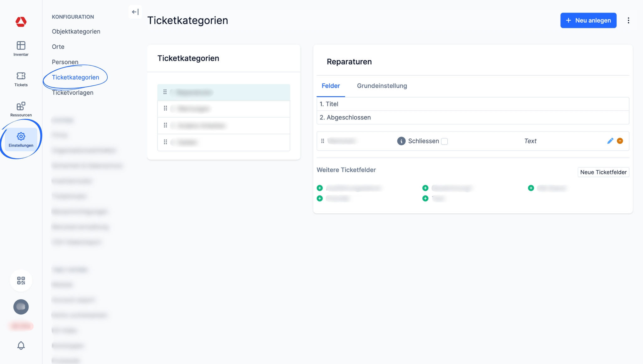Add first green plus ticket field
This screenshot has height=364, width=643.
point(320,188)
